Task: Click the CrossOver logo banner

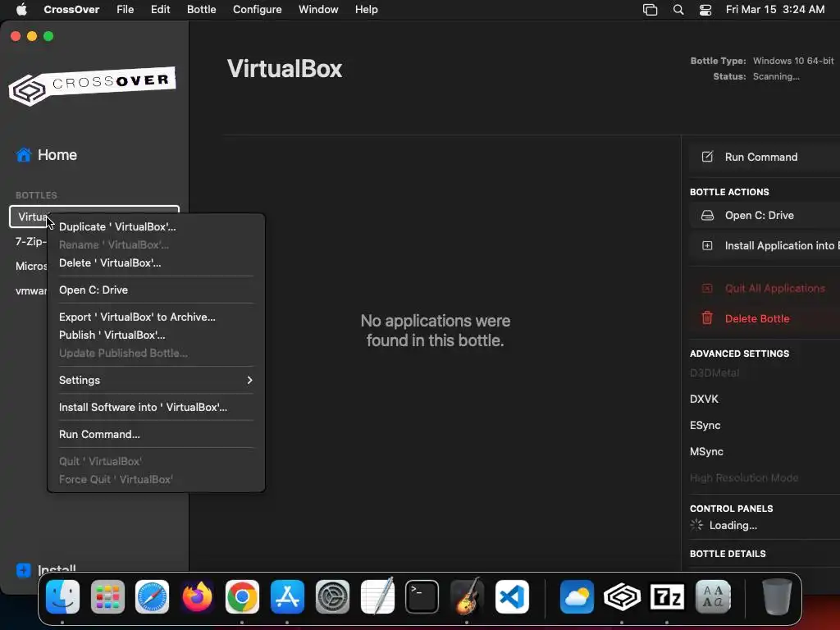Action: [x=92, y=85]
